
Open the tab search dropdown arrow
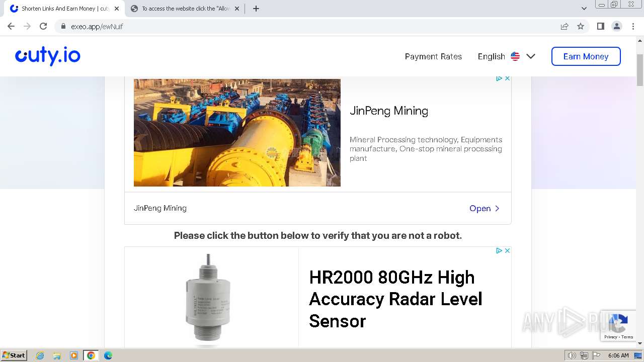(x=584, y=9)
